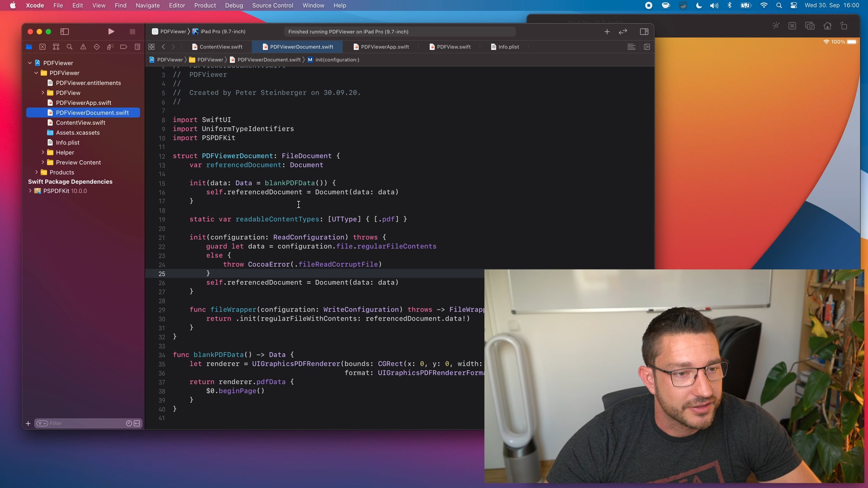Open the Source Control menu

(272, 5)
